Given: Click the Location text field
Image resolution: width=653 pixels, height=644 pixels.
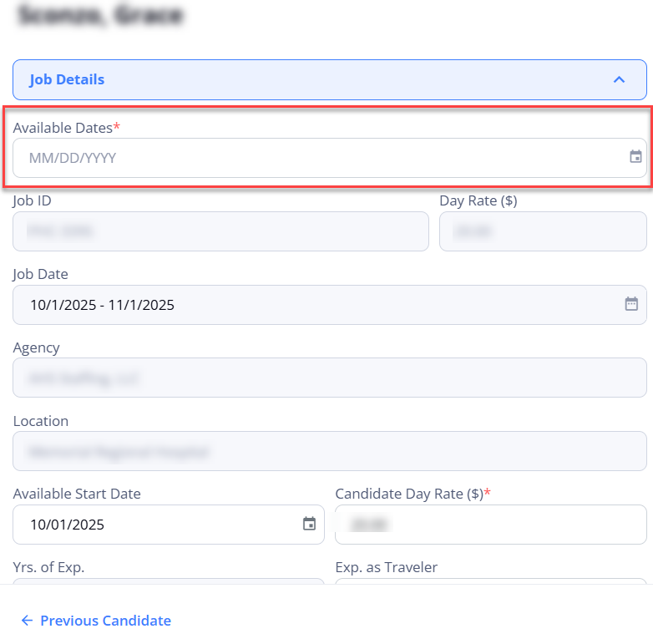Looking at the screenshot, I should pos(329,451).
